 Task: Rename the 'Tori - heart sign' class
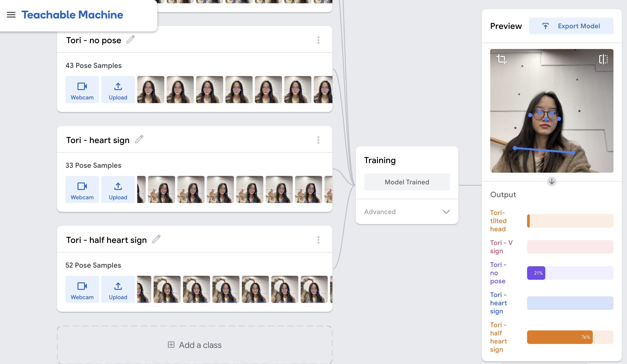[139, 140]
